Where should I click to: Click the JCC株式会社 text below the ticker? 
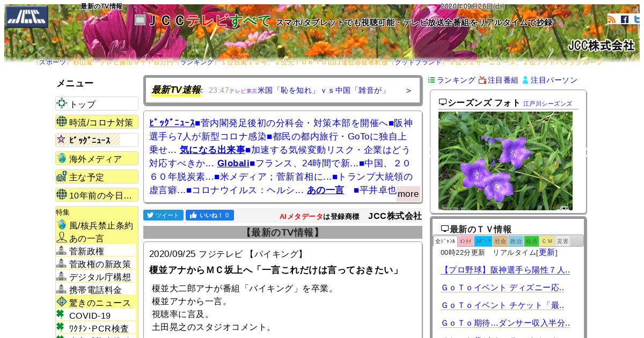click(x=395, y=216)
